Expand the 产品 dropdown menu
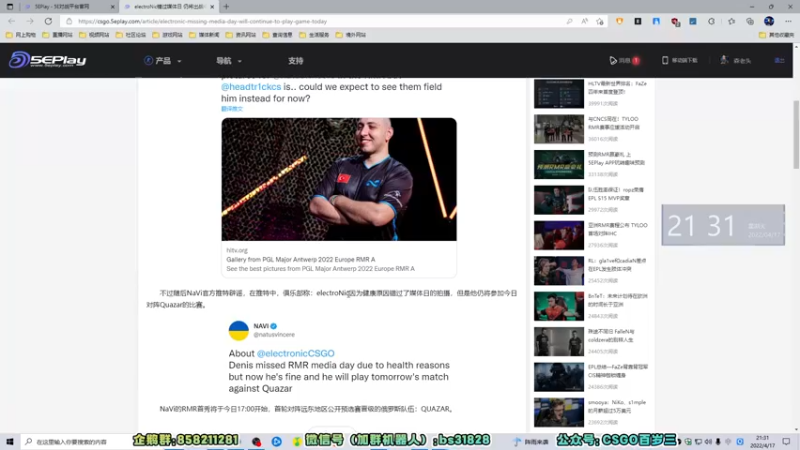This screenshot has width=800, height=450. 163,61
